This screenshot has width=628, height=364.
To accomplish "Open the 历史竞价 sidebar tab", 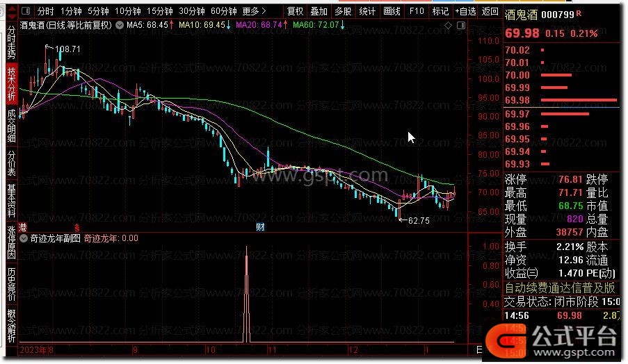I will click(x=12, y=284).
